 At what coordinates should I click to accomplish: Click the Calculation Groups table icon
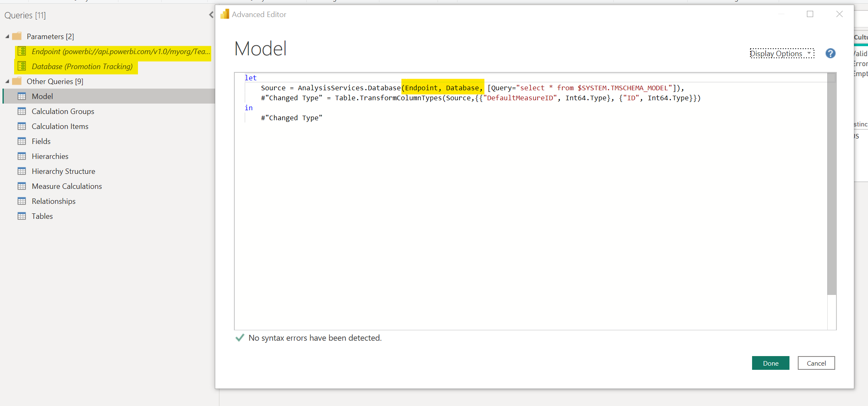point(22,111)
